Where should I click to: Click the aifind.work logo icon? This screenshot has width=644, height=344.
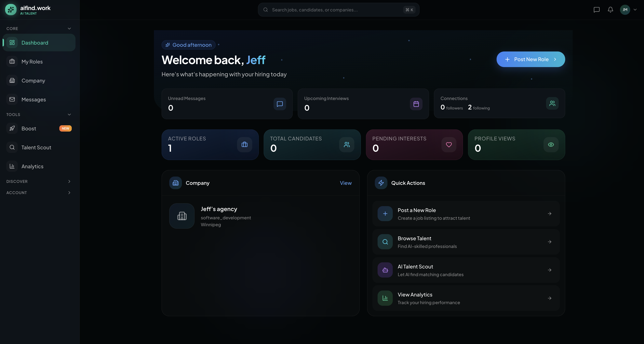point(10,9)
